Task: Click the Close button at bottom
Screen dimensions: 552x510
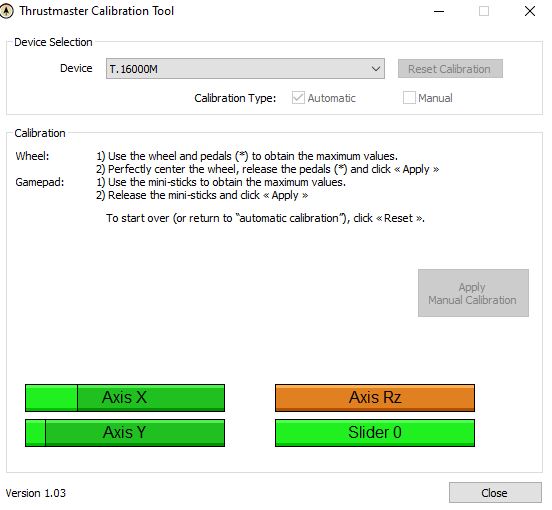Action: click(x=495, y=493)
